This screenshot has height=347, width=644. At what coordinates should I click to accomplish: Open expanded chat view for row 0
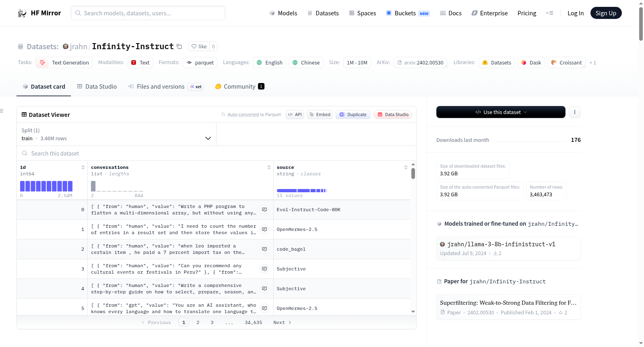pyautogui.click(x=264, y=210)
